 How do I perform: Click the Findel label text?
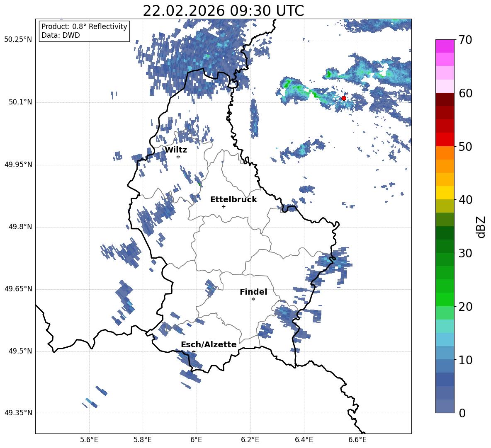(253, 292)
